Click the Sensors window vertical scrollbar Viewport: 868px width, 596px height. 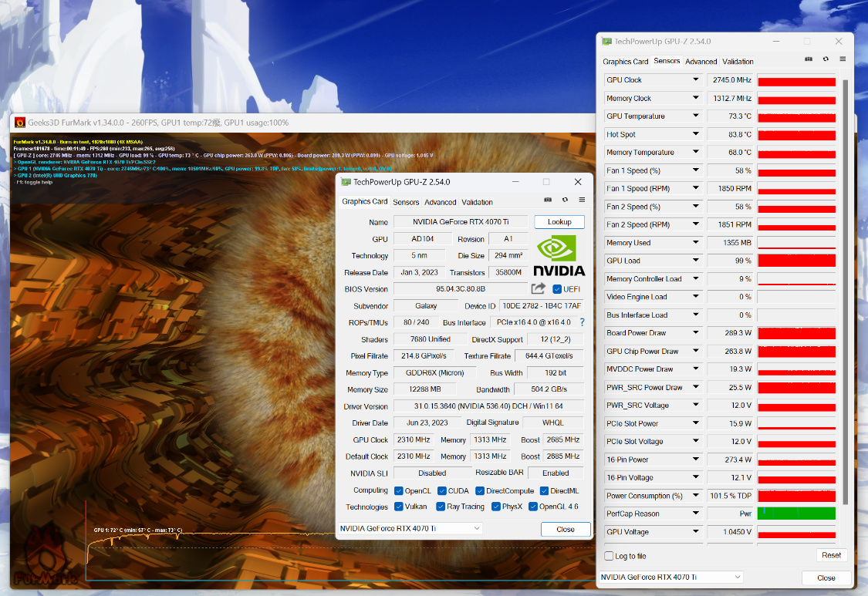click(x=845, y=292)
